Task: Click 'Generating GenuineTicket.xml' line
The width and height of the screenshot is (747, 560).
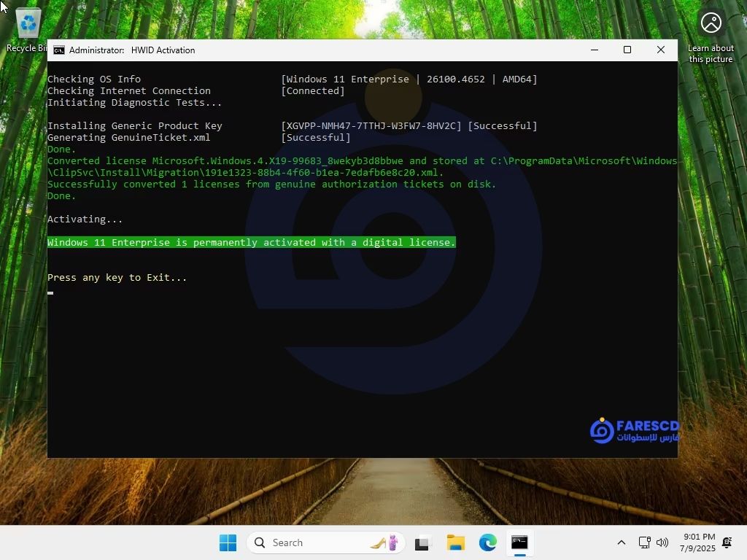Action: tap(128, 138)
